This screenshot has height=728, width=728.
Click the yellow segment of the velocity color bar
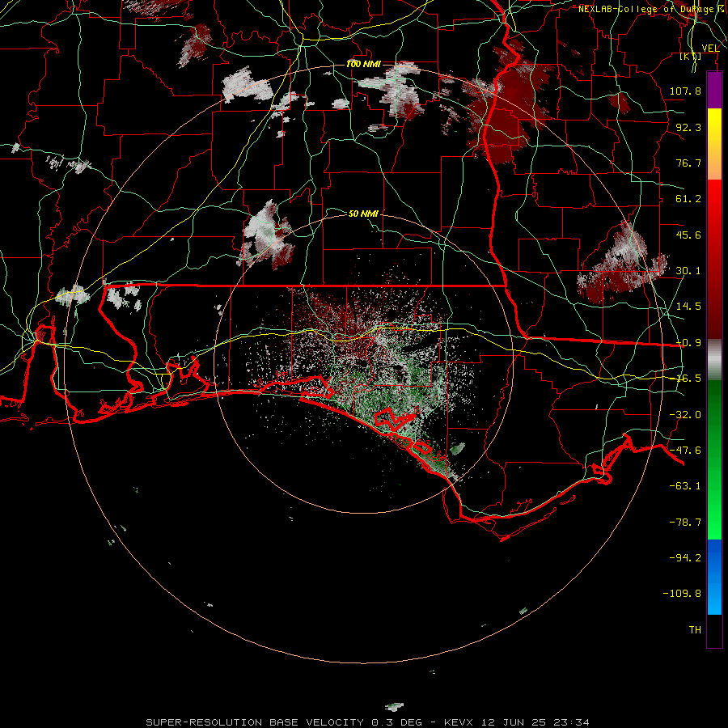714,144
